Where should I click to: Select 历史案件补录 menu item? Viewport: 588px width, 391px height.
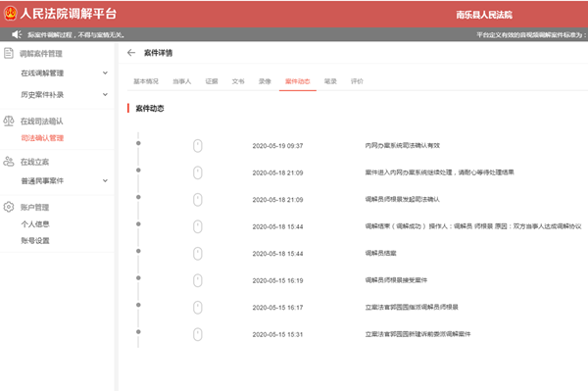42,94
